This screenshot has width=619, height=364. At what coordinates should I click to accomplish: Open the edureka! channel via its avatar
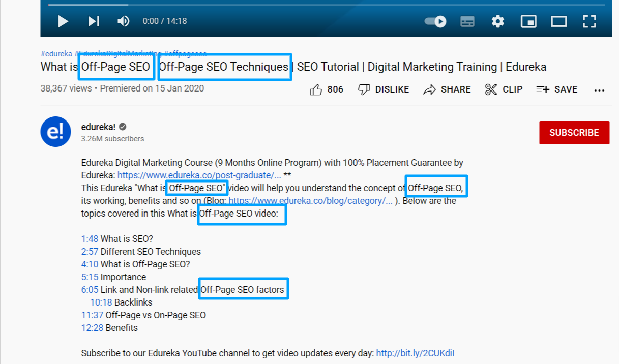click(x=55, y=132)
